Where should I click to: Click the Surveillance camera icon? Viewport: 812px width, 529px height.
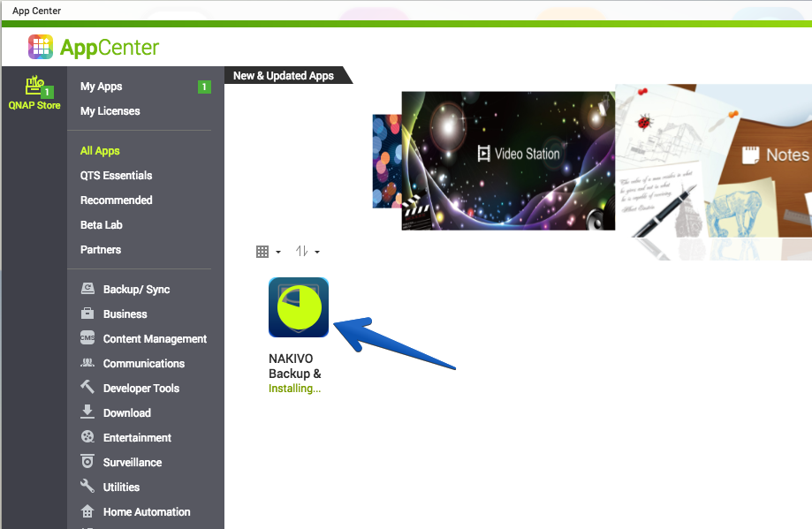coord(87,461)
